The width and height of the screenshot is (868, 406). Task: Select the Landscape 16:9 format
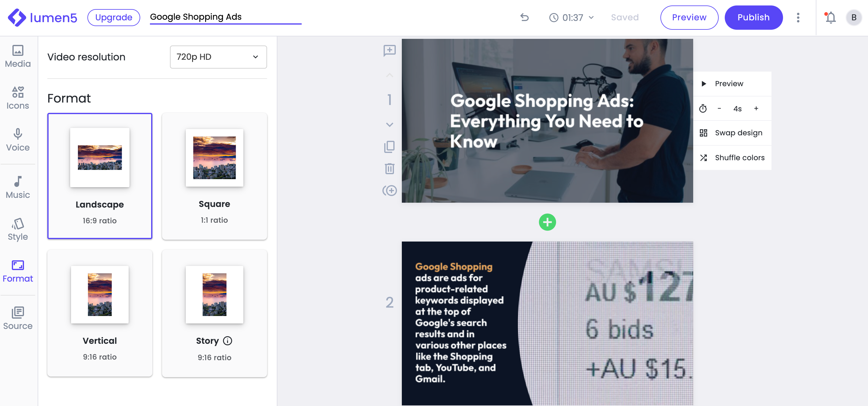click(x=100, y=176)
